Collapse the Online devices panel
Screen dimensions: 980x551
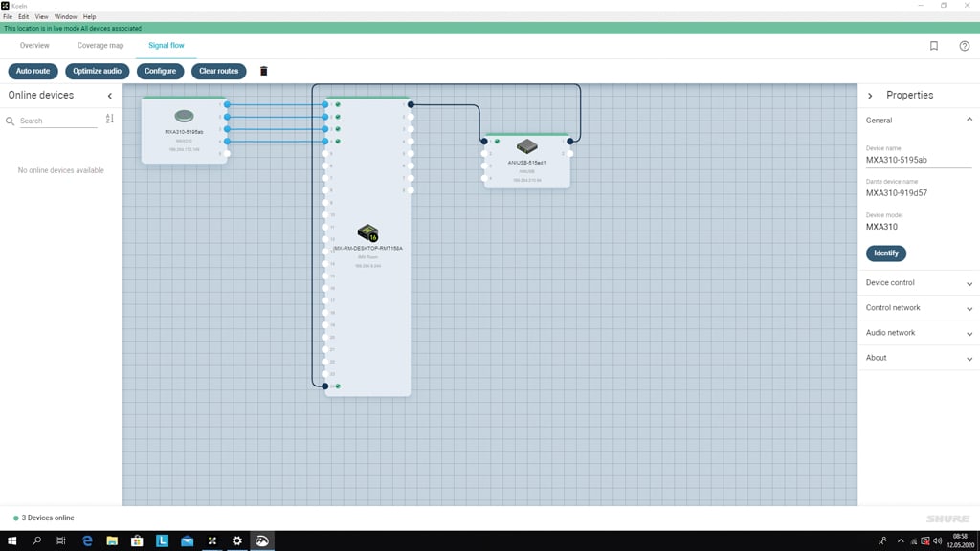click(110, 96)
